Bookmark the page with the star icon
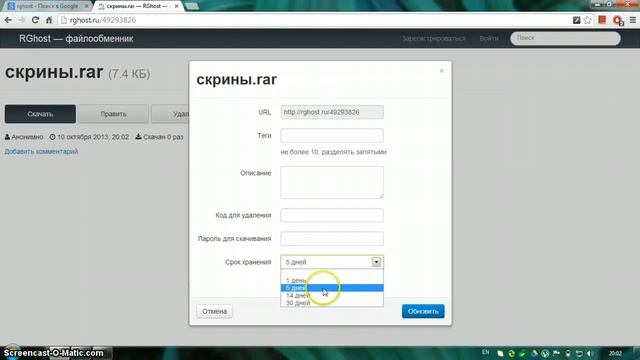 (587, 20)
